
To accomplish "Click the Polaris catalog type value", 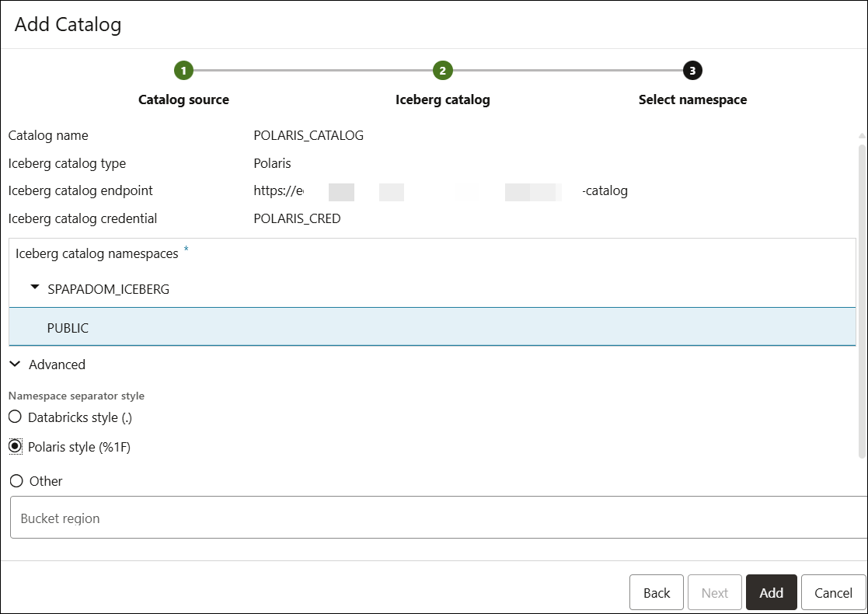I will coord(272,163).
